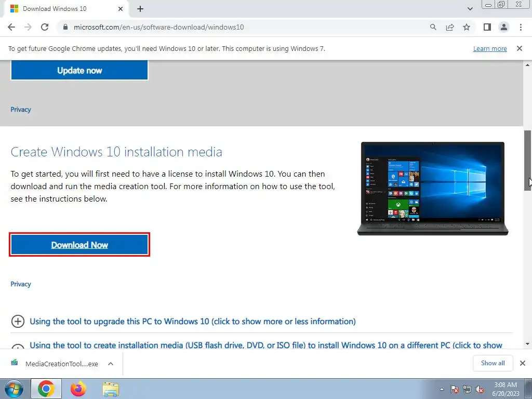Open Windows Explorer from the taskbar
The height and width of the screenshot is (399, 532).
point(111,390)
